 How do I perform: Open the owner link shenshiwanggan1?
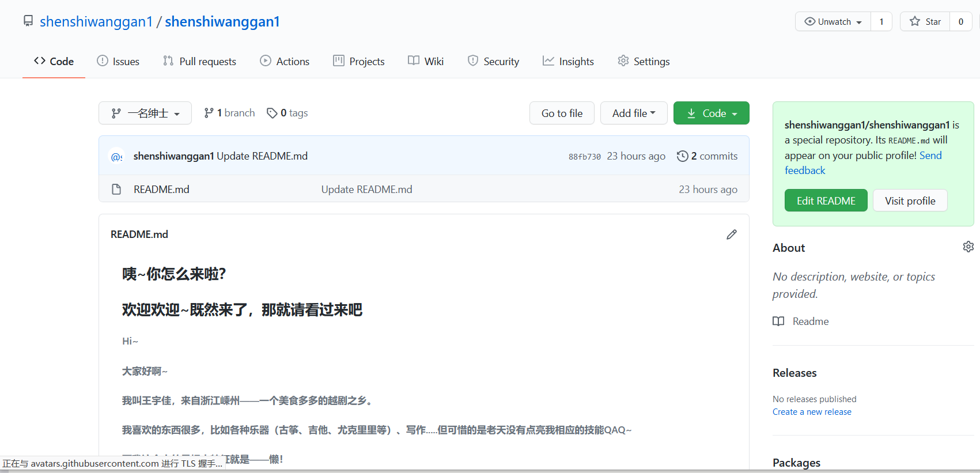(96, 21)
